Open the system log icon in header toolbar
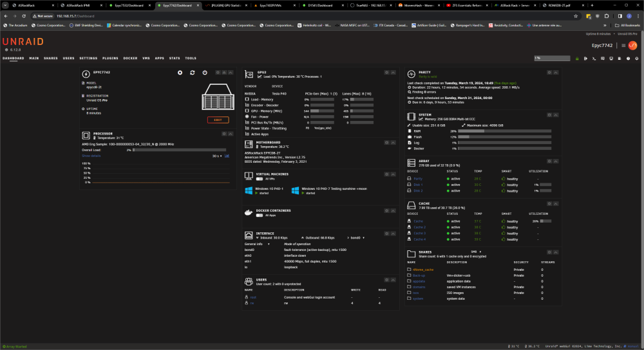The height and width of the screenshot is (350, 644). 620,59
